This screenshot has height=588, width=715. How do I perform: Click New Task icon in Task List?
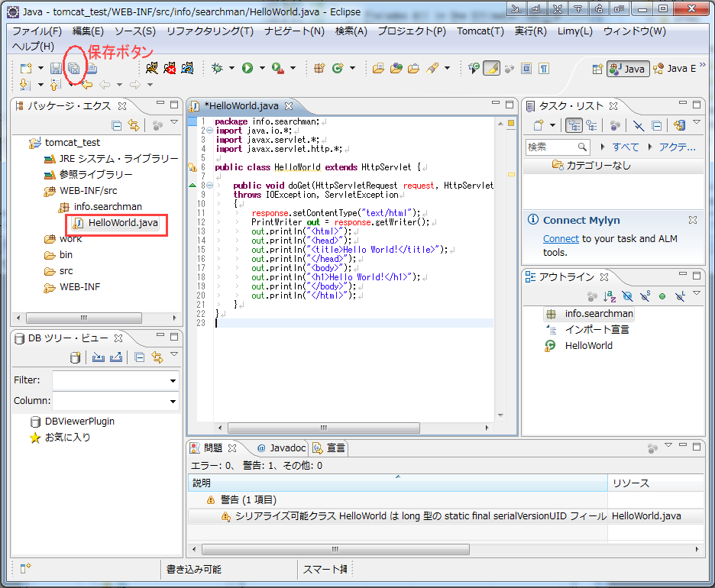539,125
